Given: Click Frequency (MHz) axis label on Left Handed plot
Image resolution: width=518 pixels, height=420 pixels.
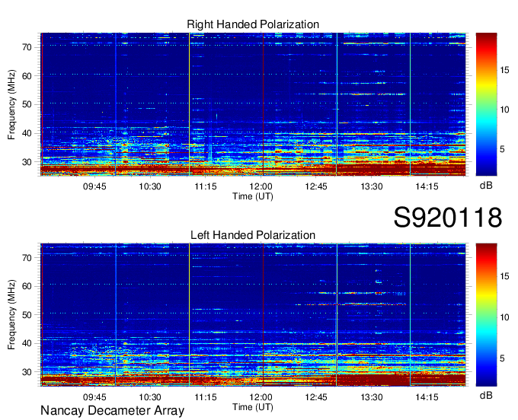Looking at the screenshot, I should tap(11, 315).
